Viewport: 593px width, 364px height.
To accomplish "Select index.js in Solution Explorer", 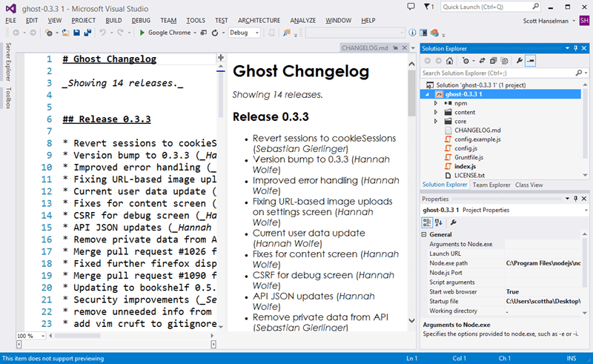I will pyautogui.click(x=465, y=165).
